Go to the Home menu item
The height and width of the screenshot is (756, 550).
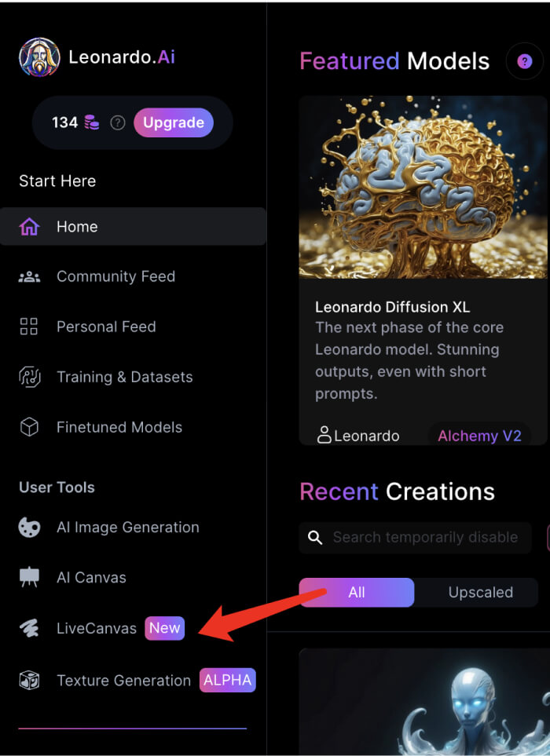coord(77,227)
